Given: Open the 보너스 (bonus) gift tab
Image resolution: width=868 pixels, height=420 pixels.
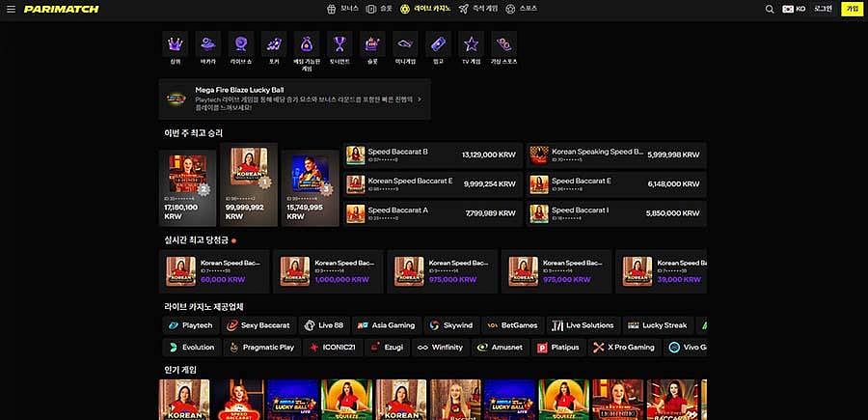Looking at the screenshot, I should pyautogui.click(x=342, y=9).
